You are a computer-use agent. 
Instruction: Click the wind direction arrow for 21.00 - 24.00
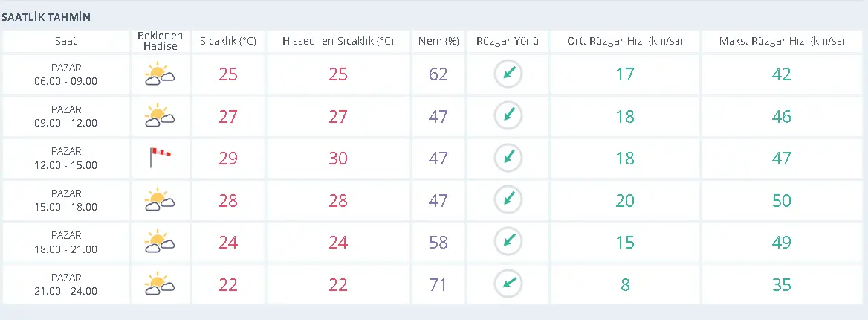(508, 284)
